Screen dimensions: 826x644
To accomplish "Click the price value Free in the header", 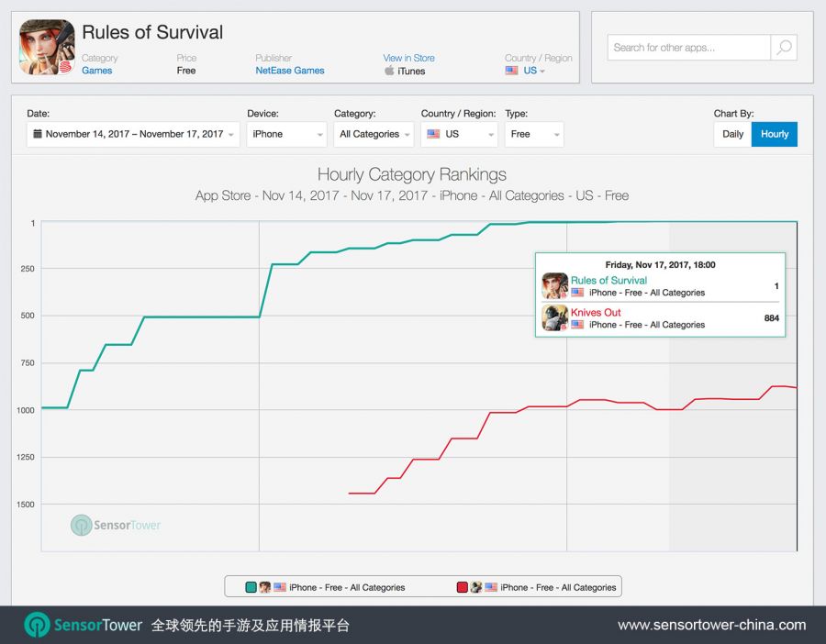I will pos(186,71).
